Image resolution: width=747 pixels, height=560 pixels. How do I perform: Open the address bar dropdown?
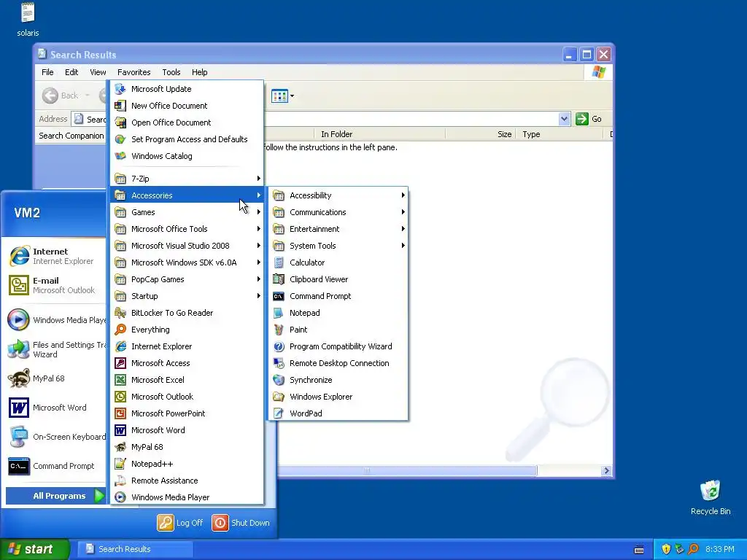(564, 119)
